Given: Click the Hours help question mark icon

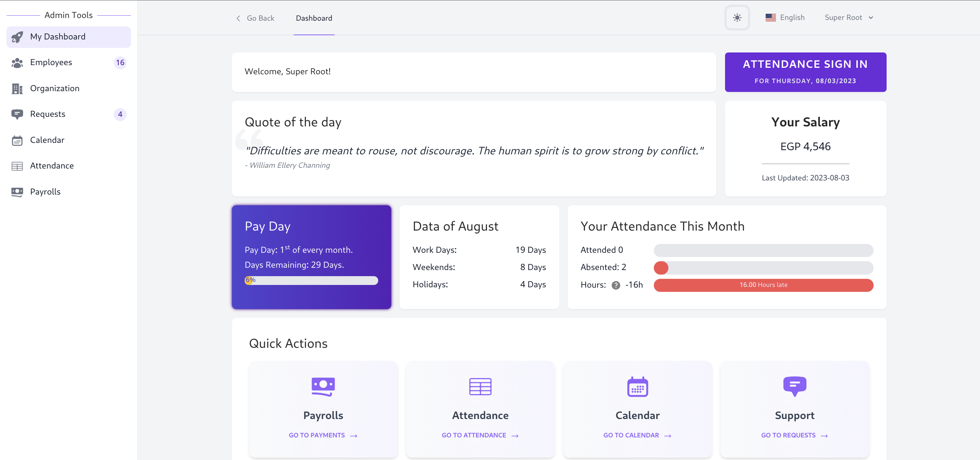Looking at the screenshot, I should (x=616, y=285).
